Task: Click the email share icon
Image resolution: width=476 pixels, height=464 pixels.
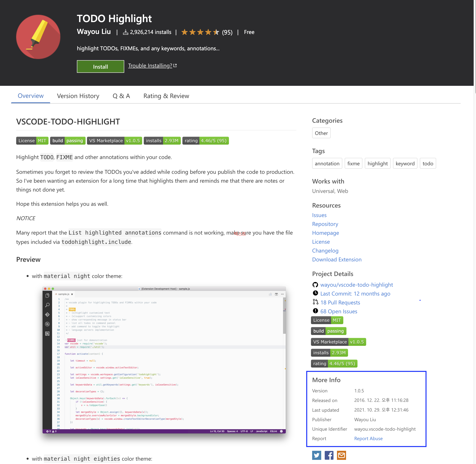Action: 341,455
